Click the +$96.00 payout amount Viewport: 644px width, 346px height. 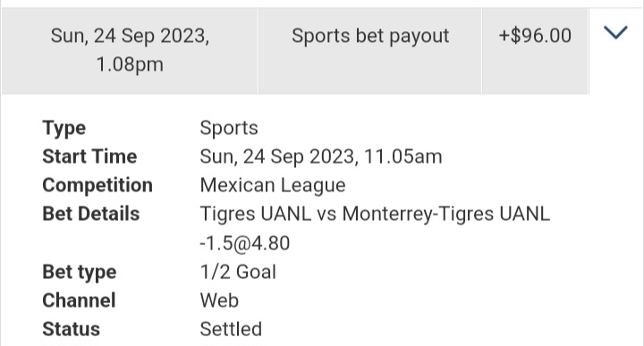click(535, 35)
